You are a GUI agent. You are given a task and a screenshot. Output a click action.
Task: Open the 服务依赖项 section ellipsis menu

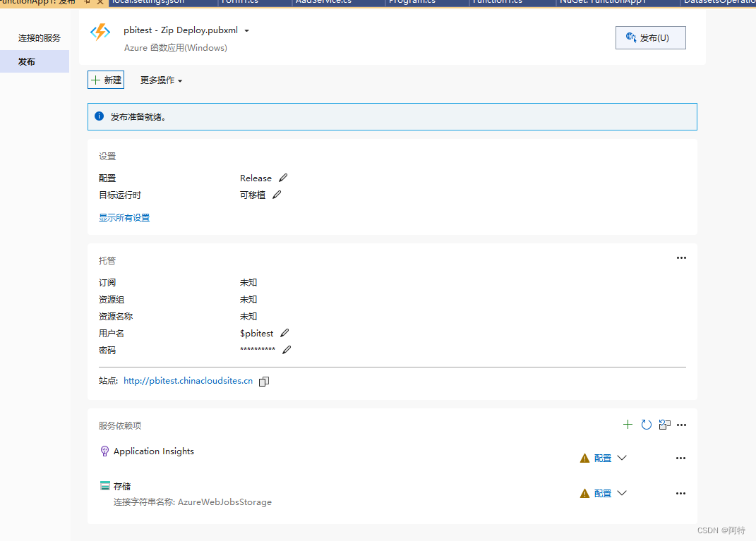(x=681, y=425)
